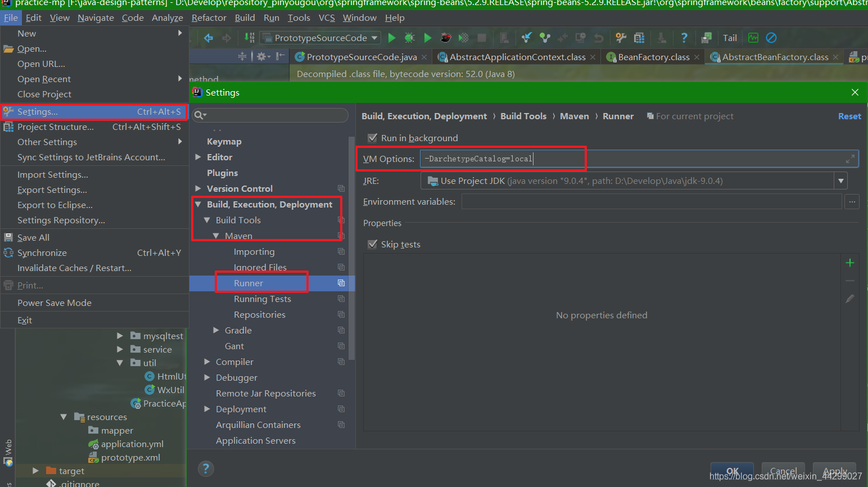Open the JRE selection dropdown
Viewport: 868px width, 487px height.
[x=841, y=181]
